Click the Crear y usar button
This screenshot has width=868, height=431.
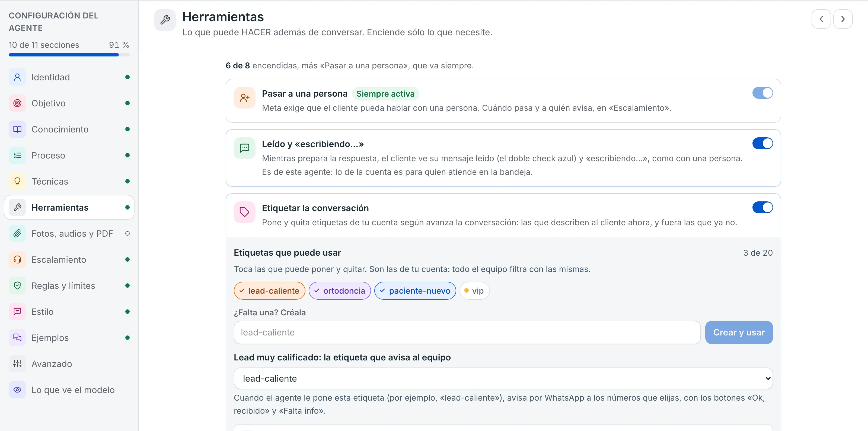[739, 332]
